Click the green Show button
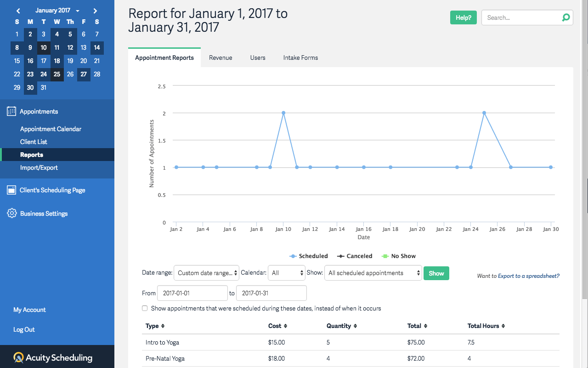Viewport: 588px width, 368px height. 436,273
